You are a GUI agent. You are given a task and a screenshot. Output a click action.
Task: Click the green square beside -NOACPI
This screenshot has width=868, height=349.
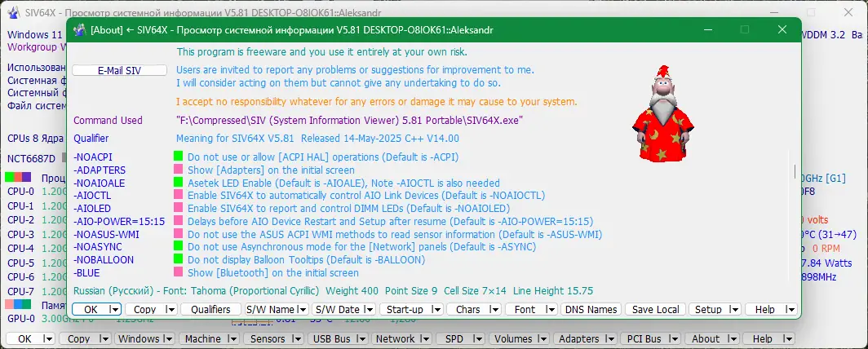tap(178, 157)
